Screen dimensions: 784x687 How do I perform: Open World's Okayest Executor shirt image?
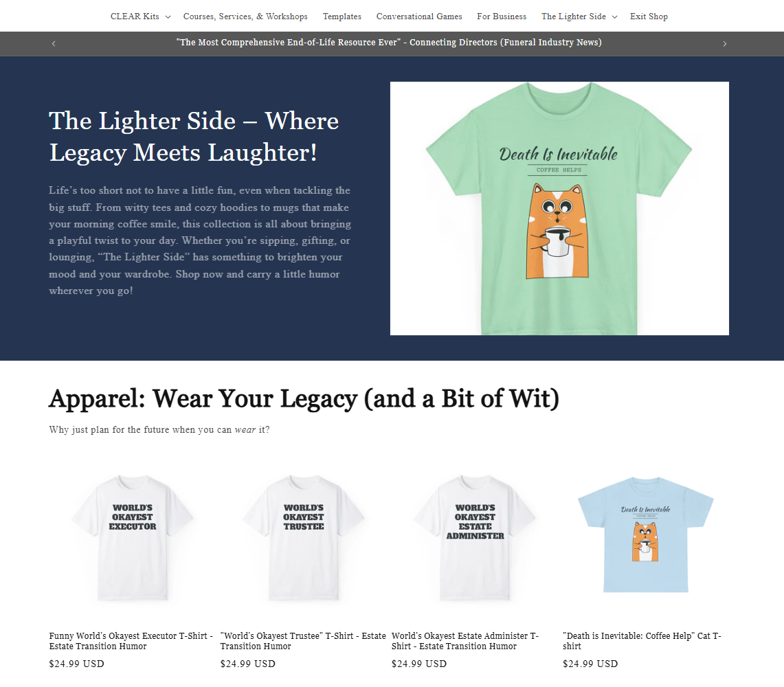tap(133, 538)
